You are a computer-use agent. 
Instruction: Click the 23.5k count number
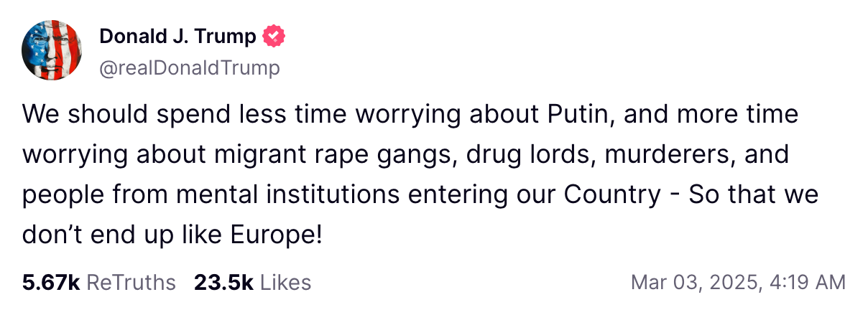click(x=223, y=283)
